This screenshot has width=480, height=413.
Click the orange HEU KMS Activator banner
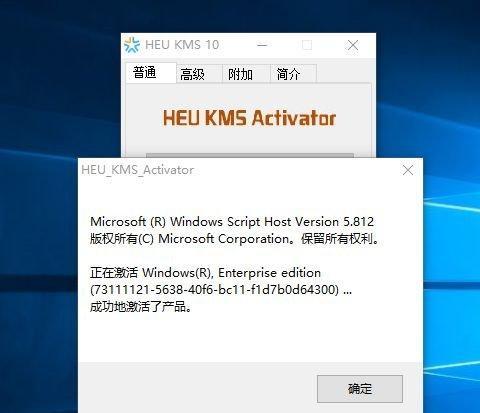point(249,118)
